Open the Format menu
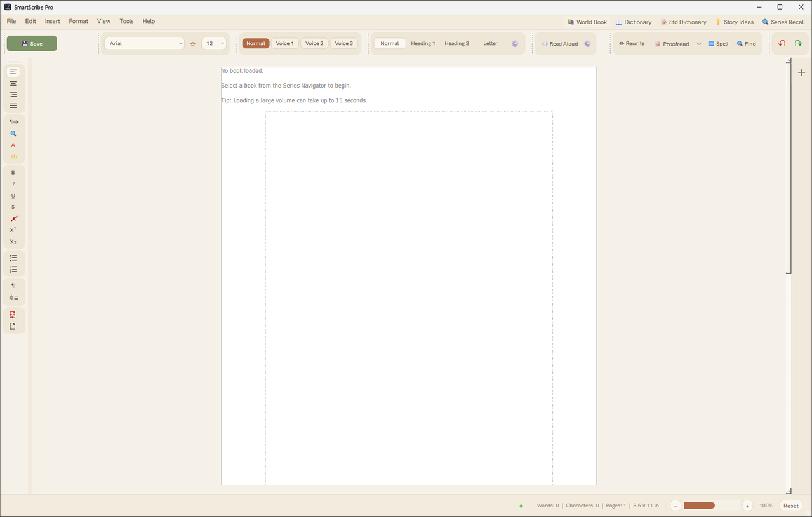 tap(79, 21)
